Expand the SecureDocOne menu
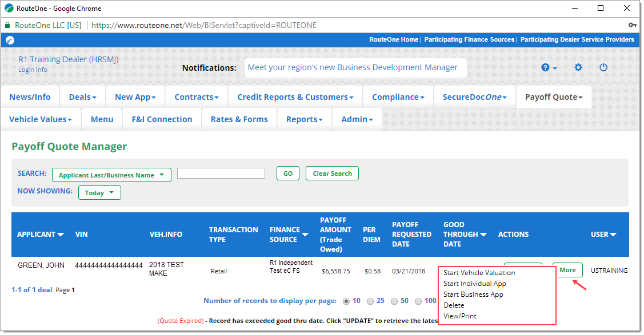 pyautogui.click(x=474, y=97)
